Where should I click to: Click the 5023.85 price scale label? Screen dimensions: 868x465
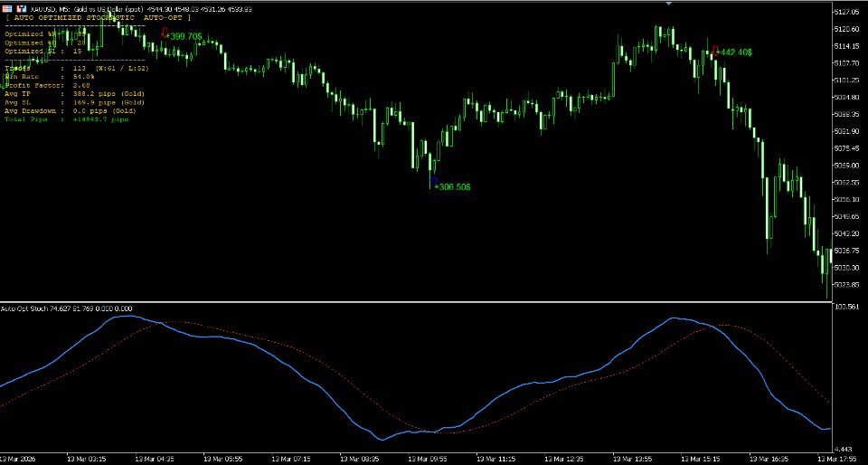pos(849,285)
